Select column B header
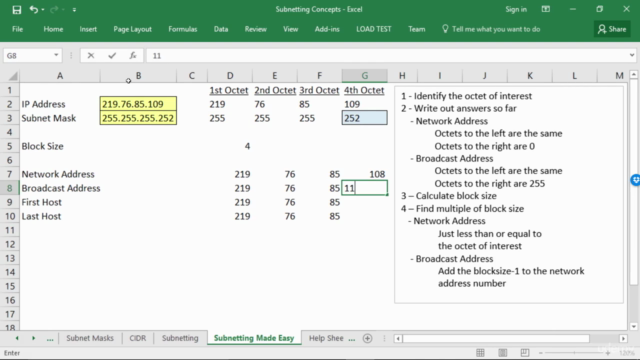This screenshot has width=640, height=360. (138, 76)
